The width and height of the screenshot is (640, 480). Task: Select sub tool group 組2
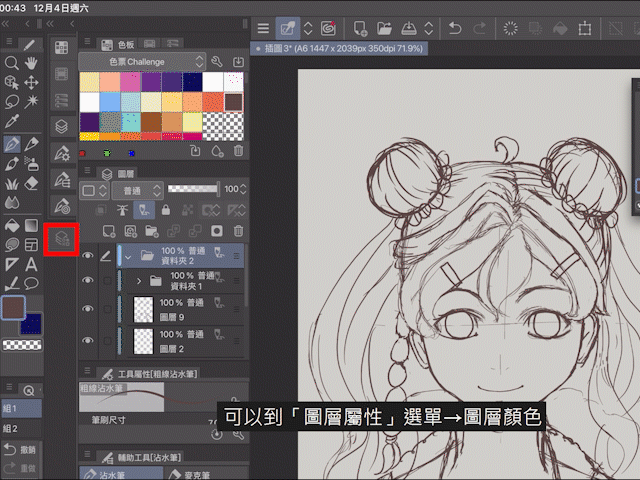22,429
